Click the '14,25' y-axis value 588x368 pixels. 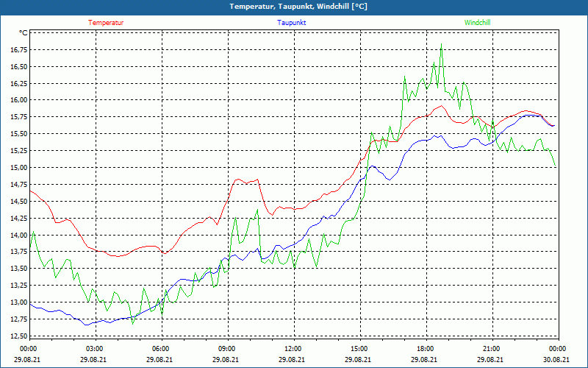(x=20, y=218)
